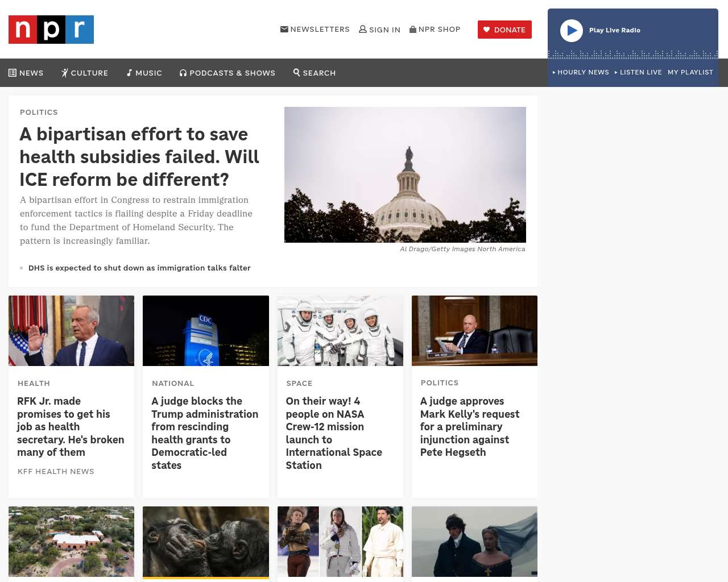Click the Sign In user icon

pos(363,29)
